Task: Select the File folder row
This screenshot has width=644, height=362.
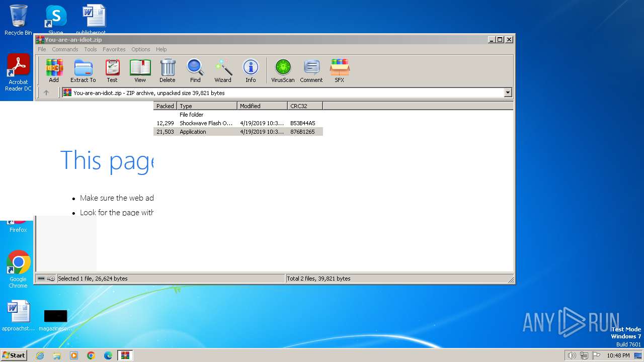Action: [238, 115]
